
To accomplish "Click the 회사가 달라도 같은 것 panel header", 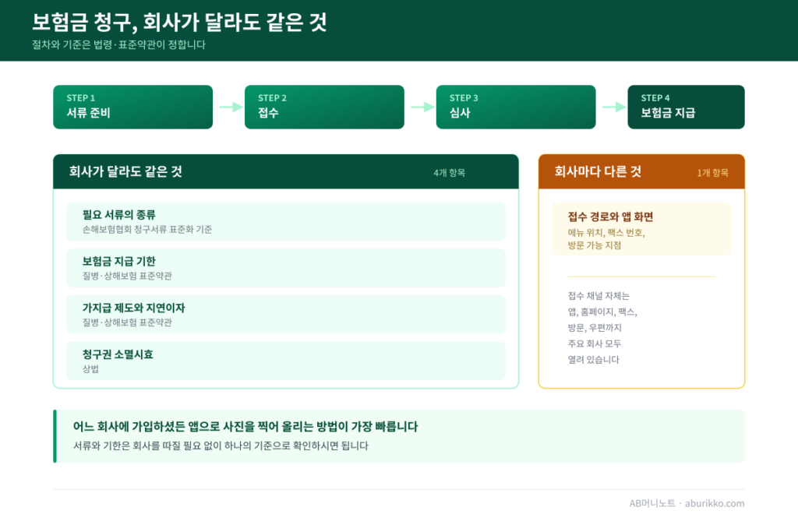I will click(285, 172).
